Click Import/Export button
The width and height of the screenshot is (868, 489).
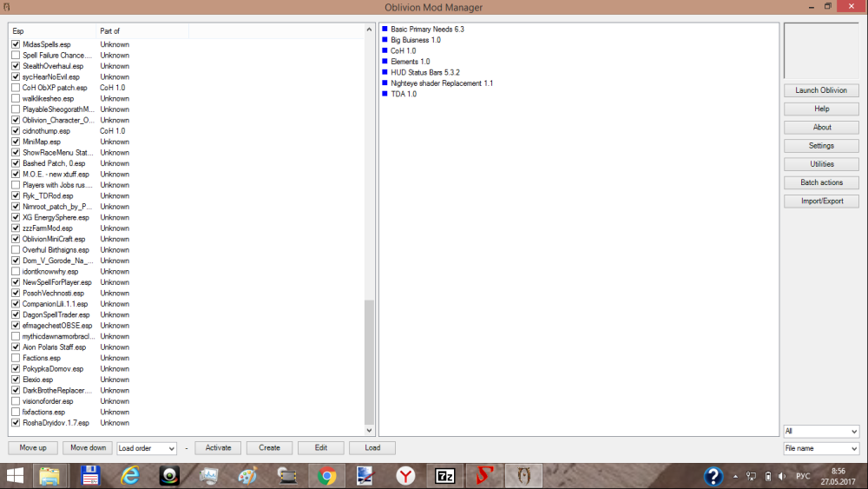pos(821,201)
